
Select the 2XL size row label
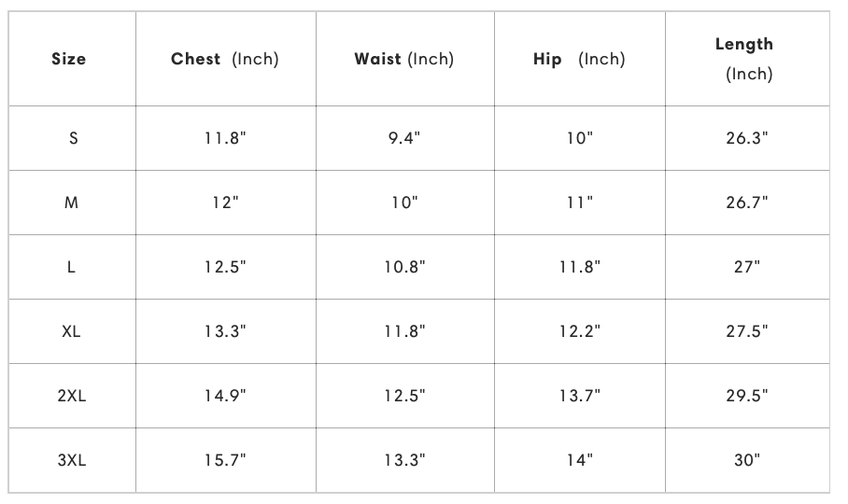[72, 396]
